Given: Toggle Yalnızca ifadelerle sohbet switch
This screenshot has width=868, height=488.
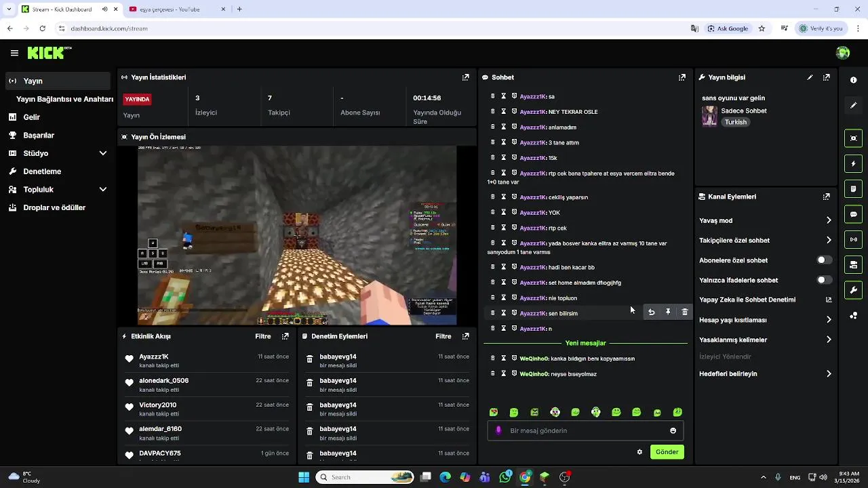Looking at the screenshot, I should click(824, 280).
